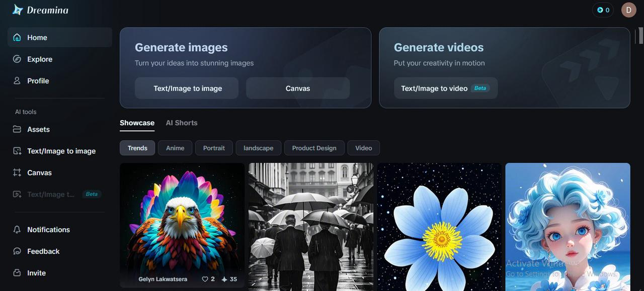Open the blue-haired girl image
The image size is (644, 291).
[568, 227]
